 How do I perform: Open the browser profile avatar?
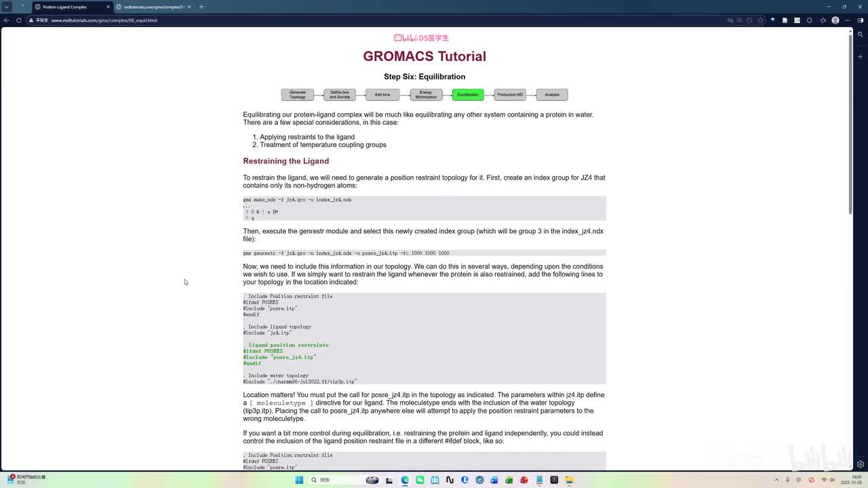(835, 20)
